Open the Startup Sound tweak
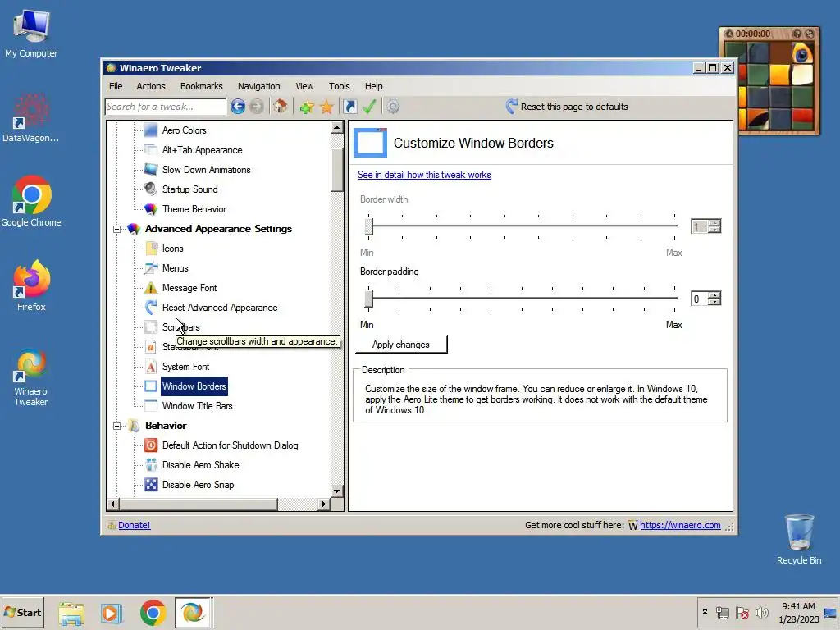Image resolution: width=840 pixels, height=630 pixels. point(190,189)
